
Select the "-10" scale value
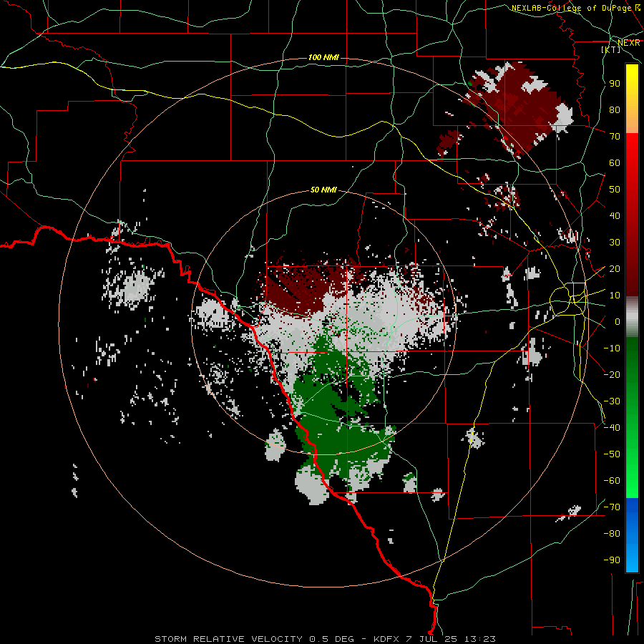612,348
